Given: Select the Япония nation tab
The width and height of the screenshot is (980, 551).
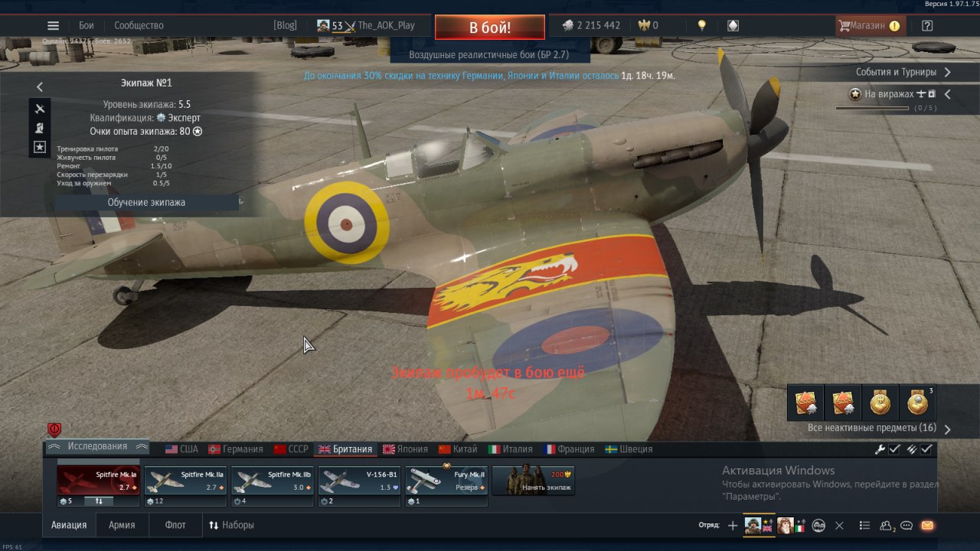Looking at the screenshot, I should pos(405,449).
